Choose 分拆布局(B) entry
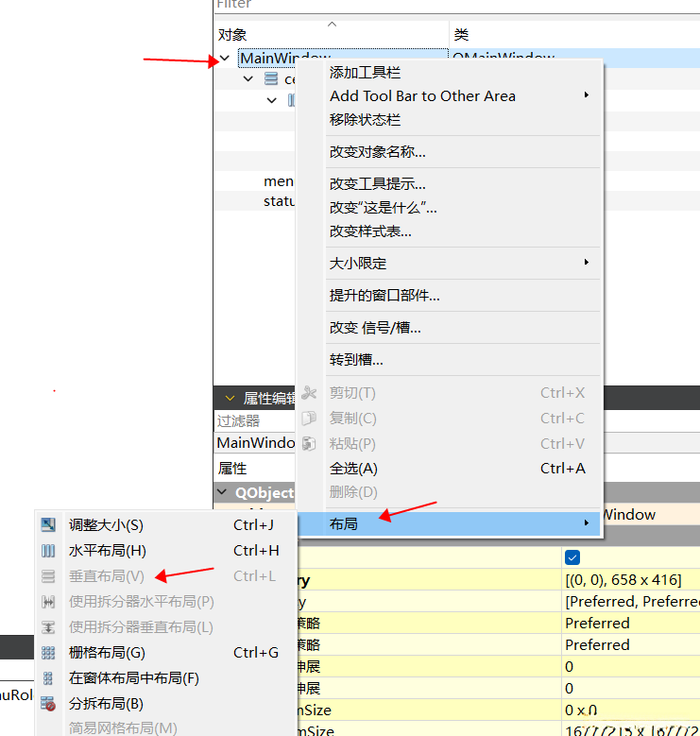The width and height of the screenshot is (700, 736). pos(106,704)
